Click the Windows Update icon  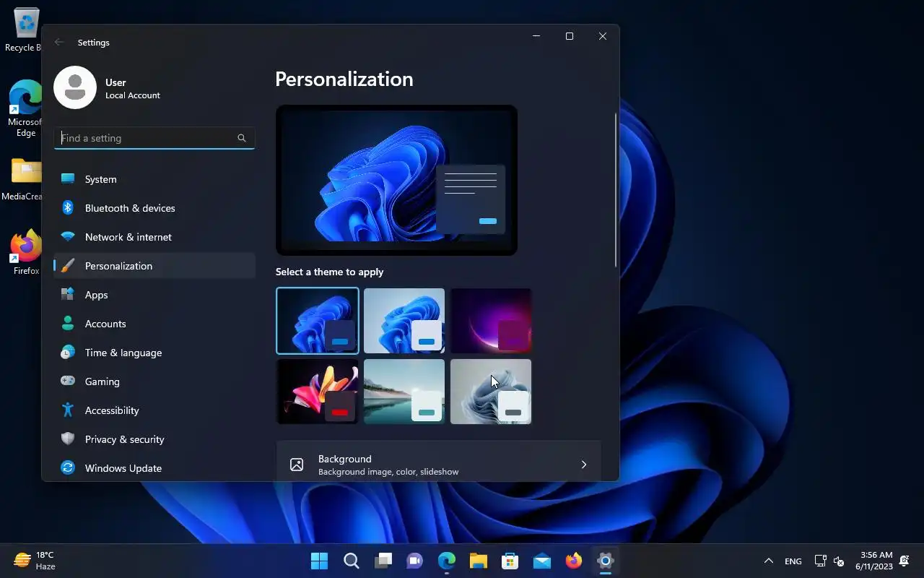68,467
